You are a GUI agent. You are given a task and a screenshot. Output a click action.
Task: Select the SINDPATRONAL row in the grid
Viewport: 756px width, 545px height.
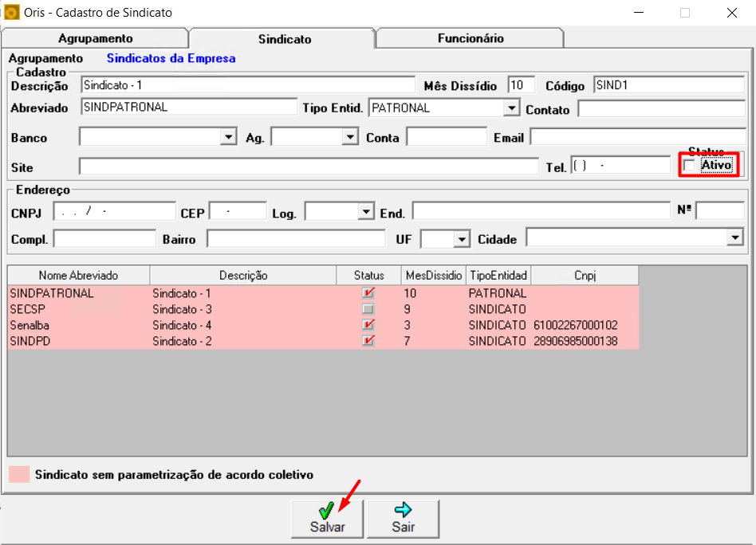click(51, 293)
